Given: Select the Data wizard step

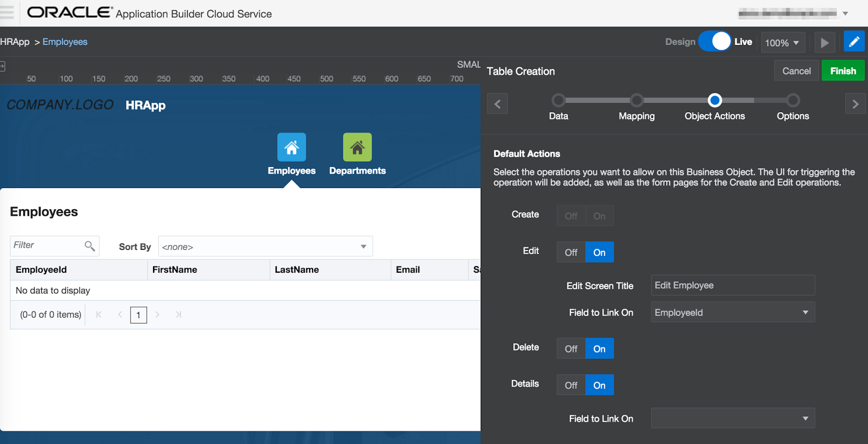Looking at the screenshot, I should coord(558,100).
